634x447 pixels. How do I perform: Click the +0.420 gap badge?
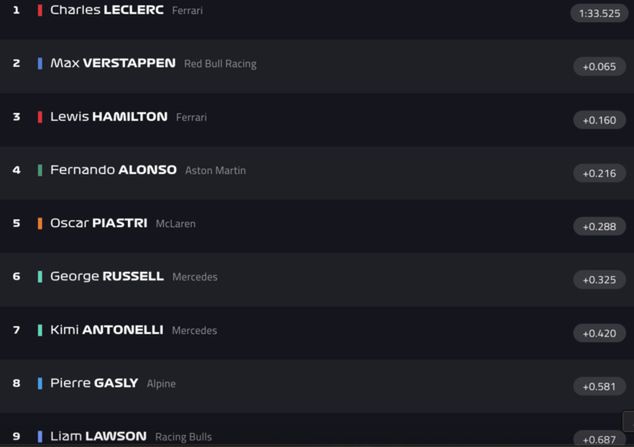coord(599,333)
